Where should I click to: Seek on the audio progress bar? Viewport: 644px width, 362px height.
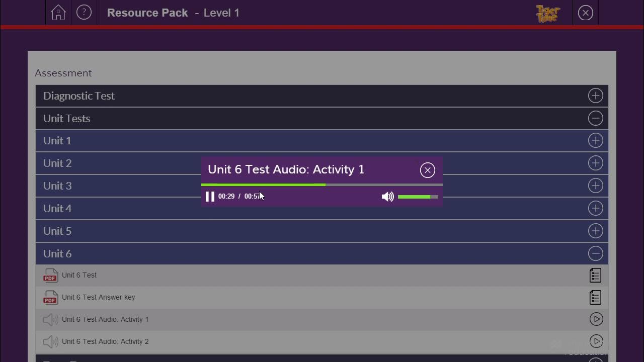point(322,185)
